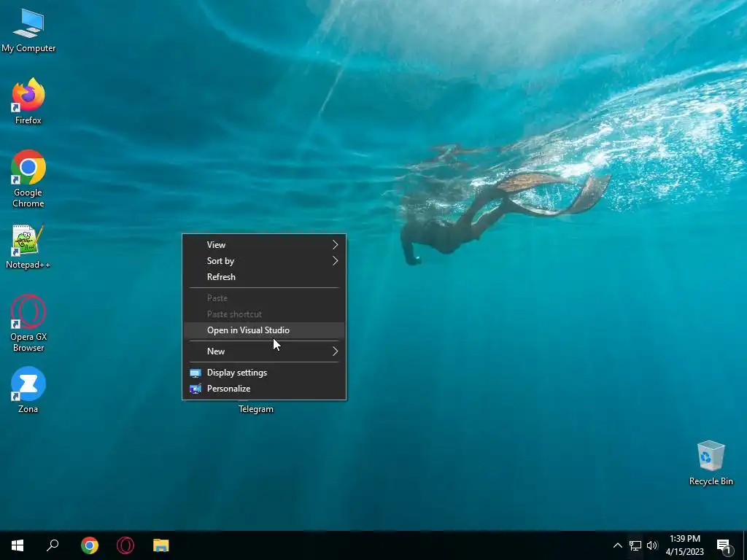Open the Windows Start menu
The width and height of the screenshot is (747, 560).
click(x=18, y=545)
